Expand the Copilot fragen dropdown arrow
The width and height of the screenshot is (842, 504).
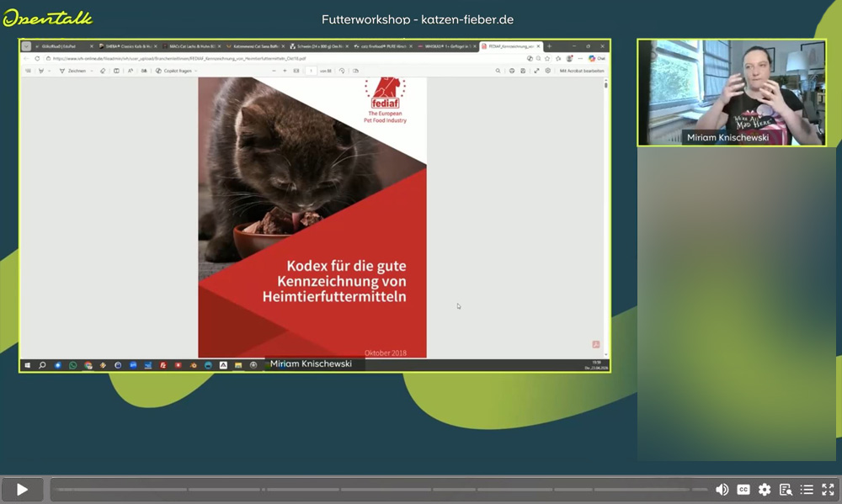[x=196, y=71]
